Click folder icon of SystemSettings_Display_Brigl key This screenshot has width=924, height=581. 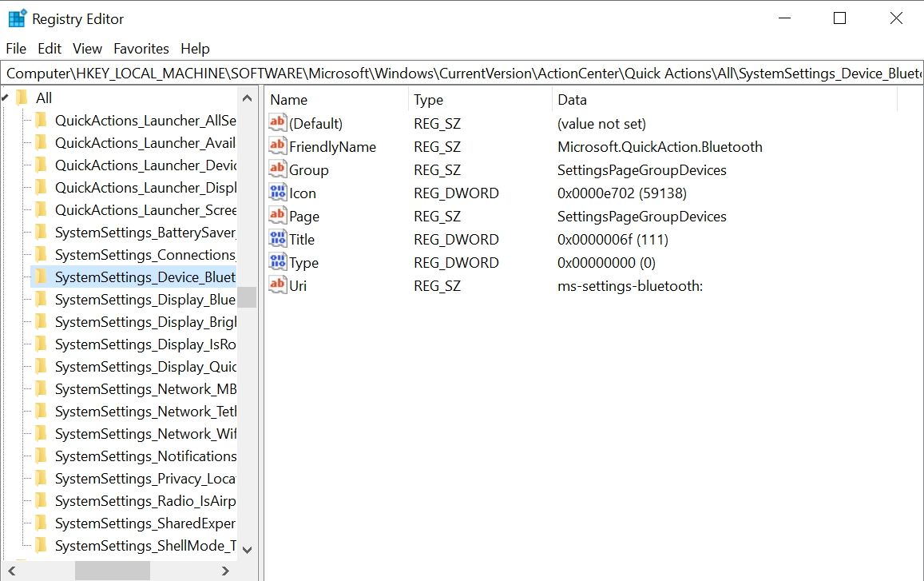[41, 322]
